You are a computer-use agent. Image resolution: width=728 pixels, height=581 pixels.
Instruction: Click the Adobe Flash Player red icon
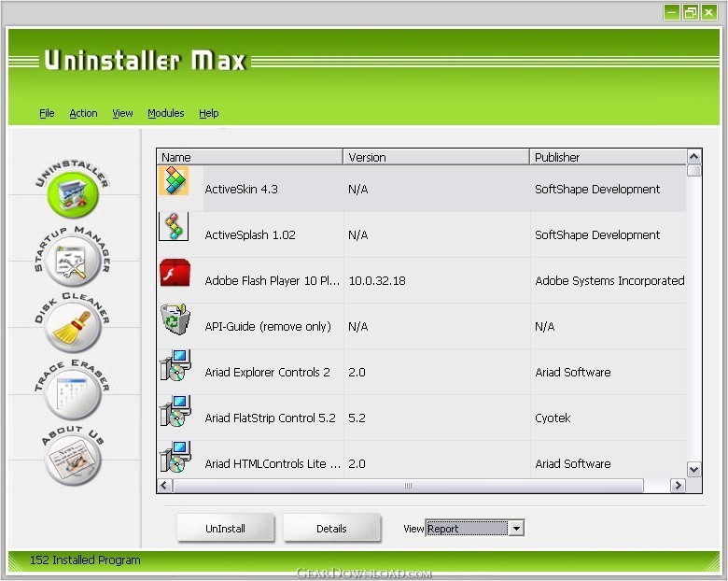(175, 273)
